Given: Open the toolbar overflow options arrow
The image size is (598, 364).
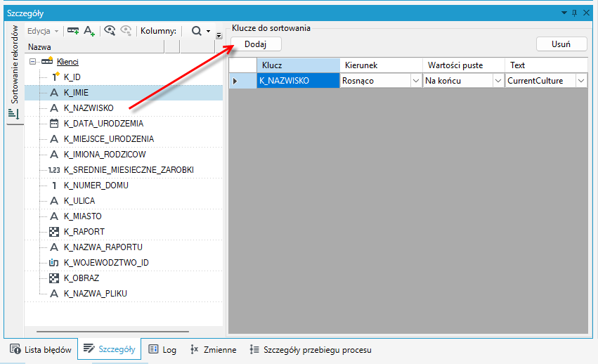Looking at the screenshot, I should (x=219, y=35).
